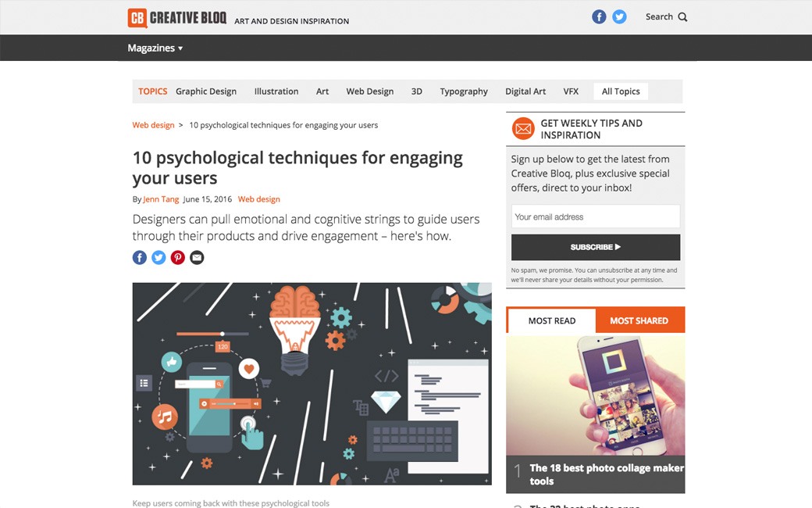
Task: Share the article on Facebook
Action: 139,258
